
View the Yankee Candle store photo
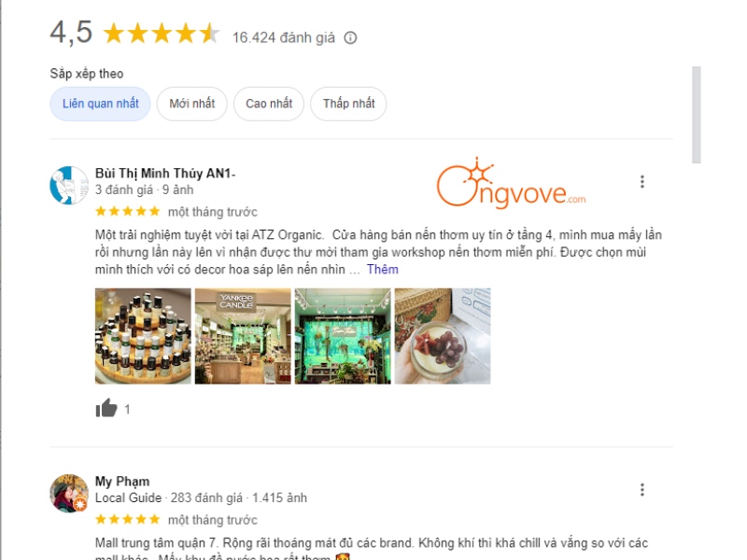coord(243,336)
